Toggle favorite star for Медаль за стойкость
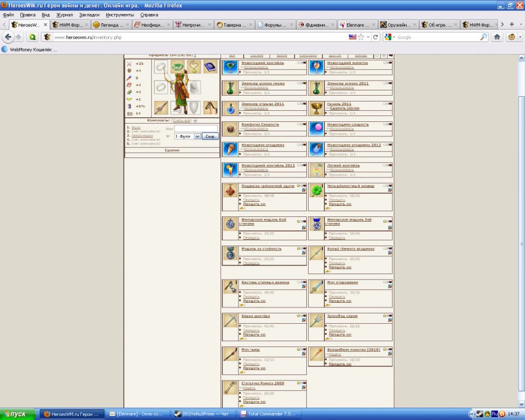 click(298, 249)
